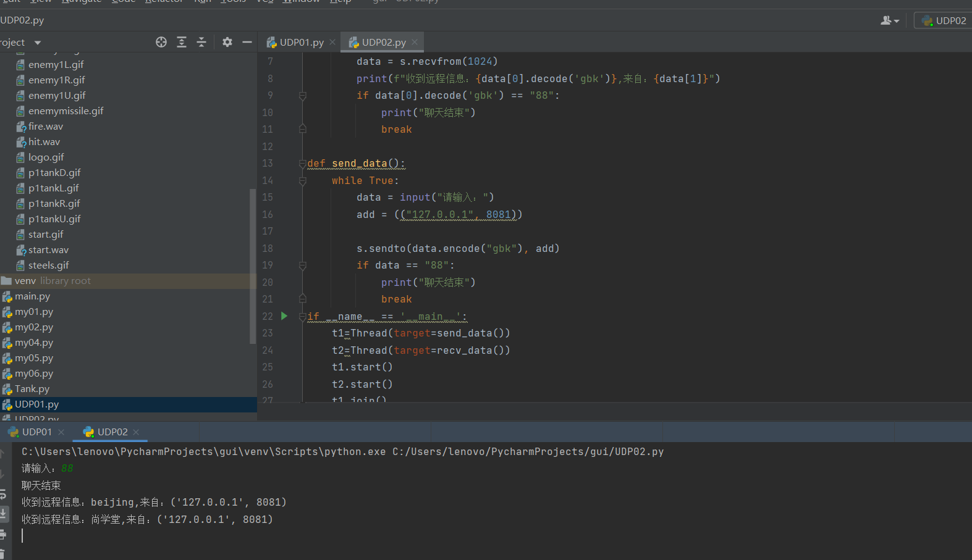Select Tank.py file
This screenshot has height=560, width=972.
[x=32, y=389]
